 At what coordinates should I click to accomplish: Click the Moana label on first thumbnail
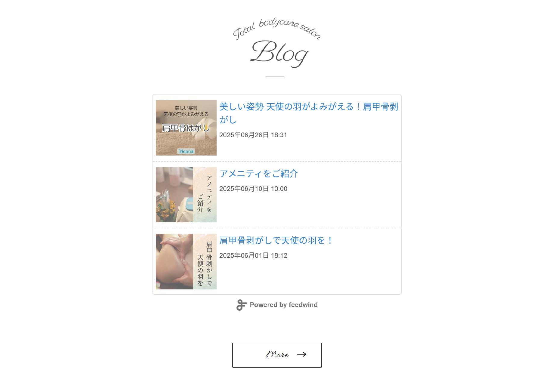[186, 151]
